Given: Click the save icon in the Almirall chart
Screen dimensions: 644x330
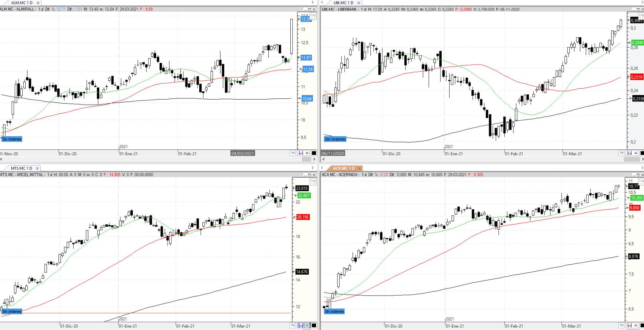Looking at the screenshot, I should 301,153.
